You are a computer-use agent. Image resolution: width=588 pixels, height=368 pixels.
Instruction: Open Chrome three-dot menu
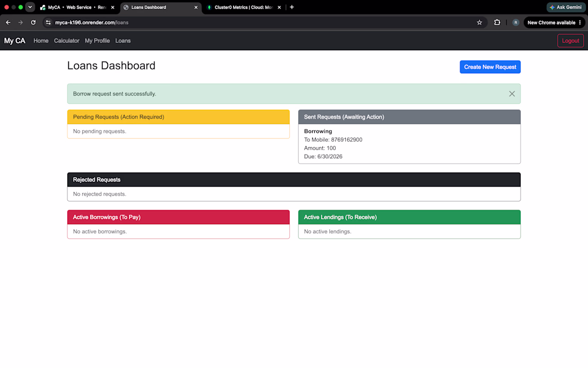coord(580,22)
